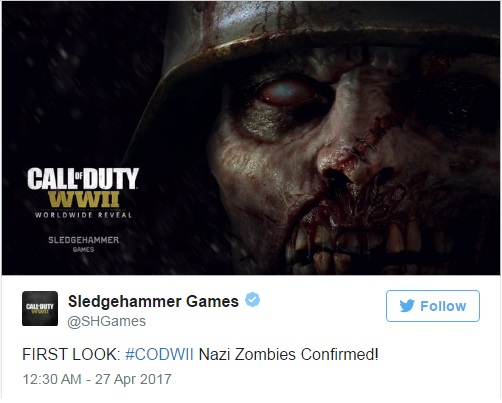Visit the @SHGames handle link

107,321
